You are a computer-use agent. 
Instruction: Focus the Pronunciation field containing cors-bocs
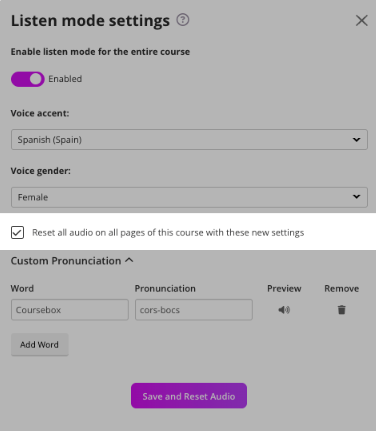(x=194, y=310)
